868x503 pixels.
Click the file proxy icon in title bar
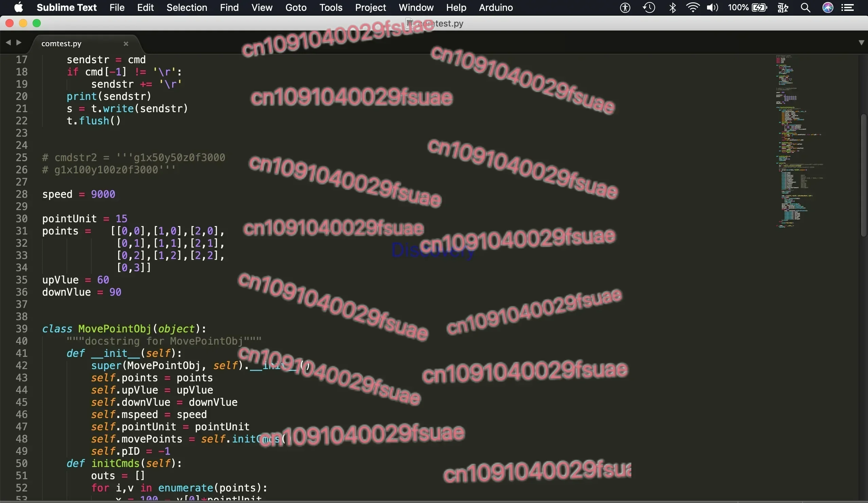pyautogui.click(x=409, y=23)
